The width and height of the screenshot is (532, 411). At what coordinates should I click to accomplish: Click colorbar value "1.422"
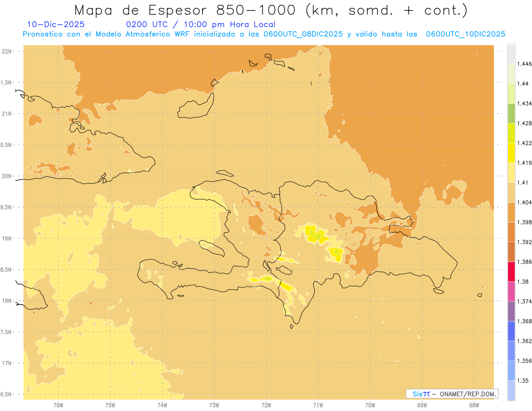524,143
